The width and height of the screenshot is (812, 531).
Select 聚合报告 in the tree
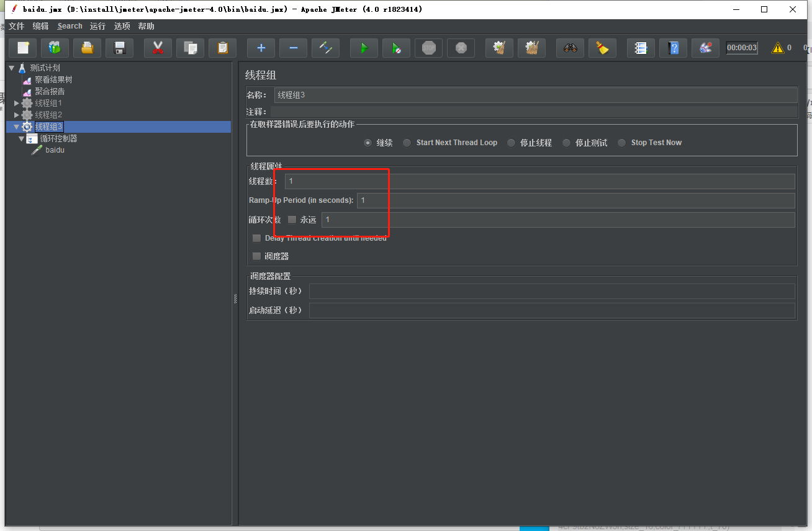click(x=50, y=91)
